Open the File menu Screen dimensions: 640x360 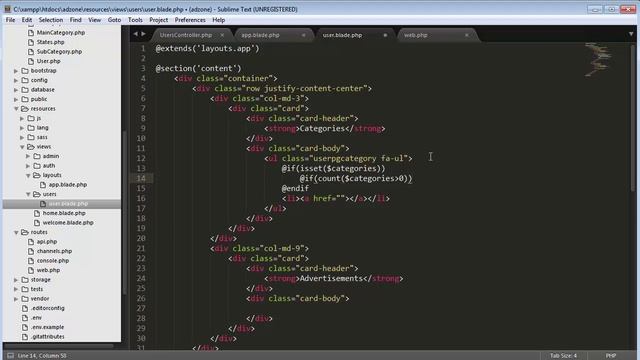coord(10,20)
